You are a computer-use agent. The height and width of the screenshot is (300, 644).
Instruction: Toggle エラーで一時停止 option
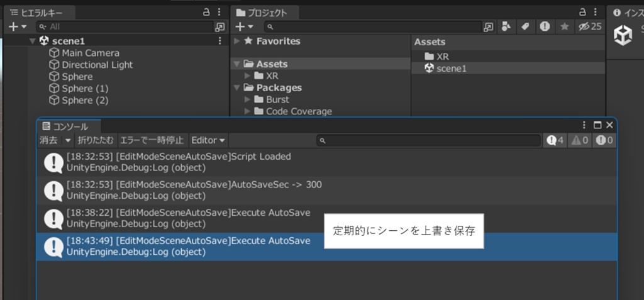point(152,140)
